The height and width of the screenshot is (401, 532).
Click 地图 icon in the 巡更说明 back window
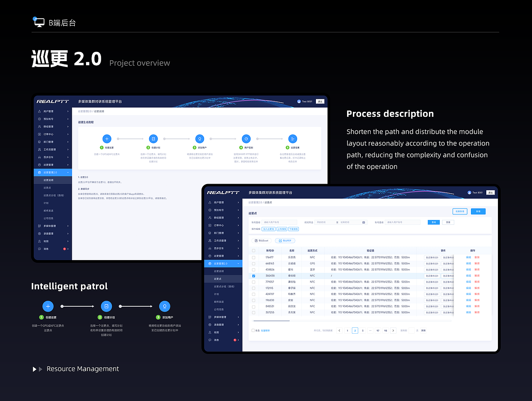click(39, 241)
